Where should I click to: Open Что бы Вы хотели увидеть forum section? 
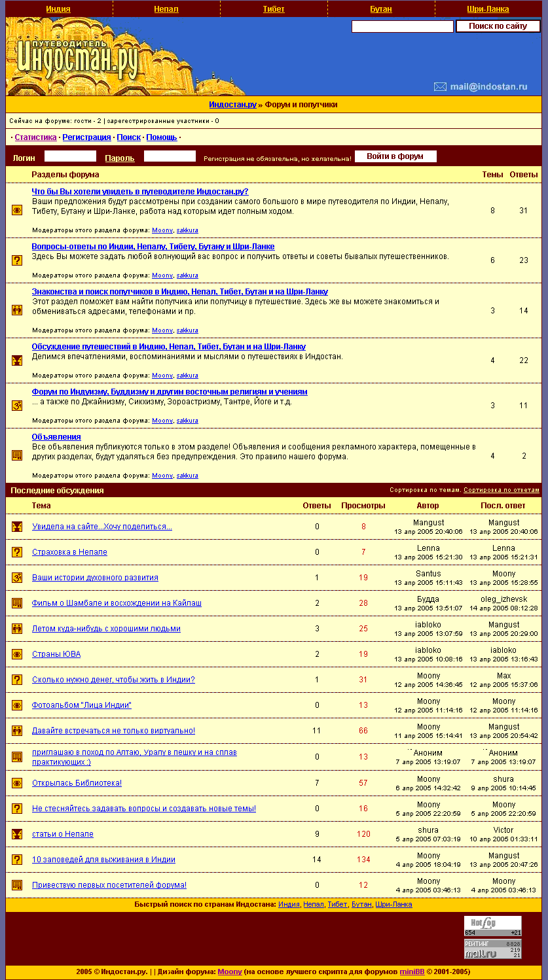point(140,192)
